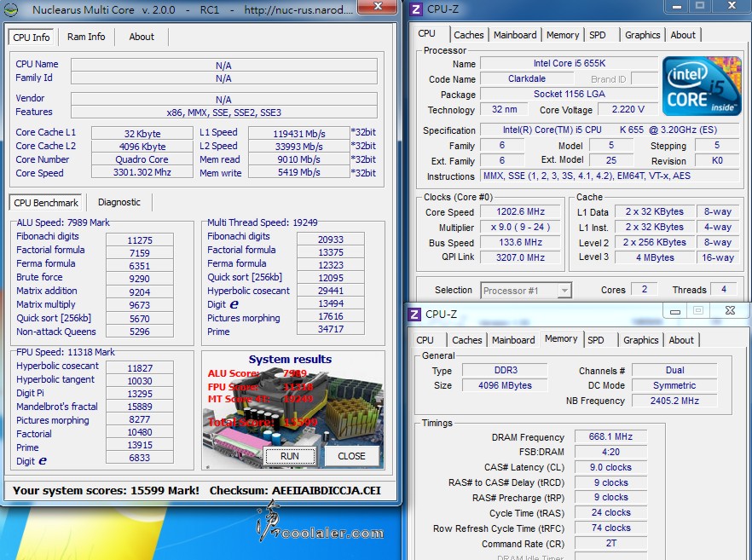752x560 pixels.
Task: Click the CLOSE button in System results
Action: point(351,456)
